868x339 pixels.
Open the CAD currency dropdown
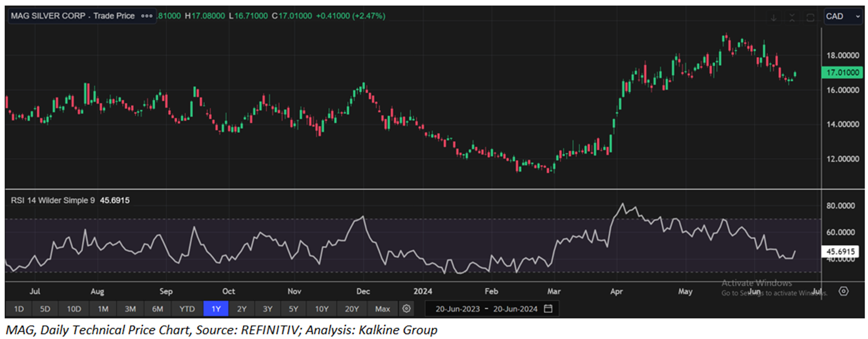click(842, 17)
